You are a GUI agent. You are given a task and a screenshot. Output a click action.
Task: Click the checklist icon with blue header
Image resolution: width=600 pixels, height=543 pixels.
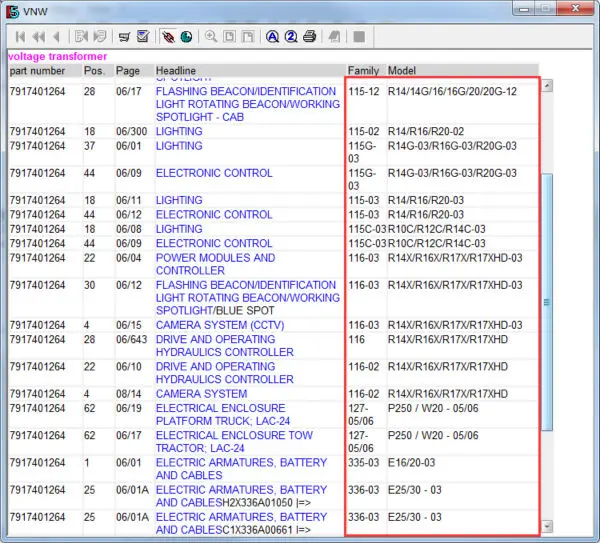coord(143,36)
